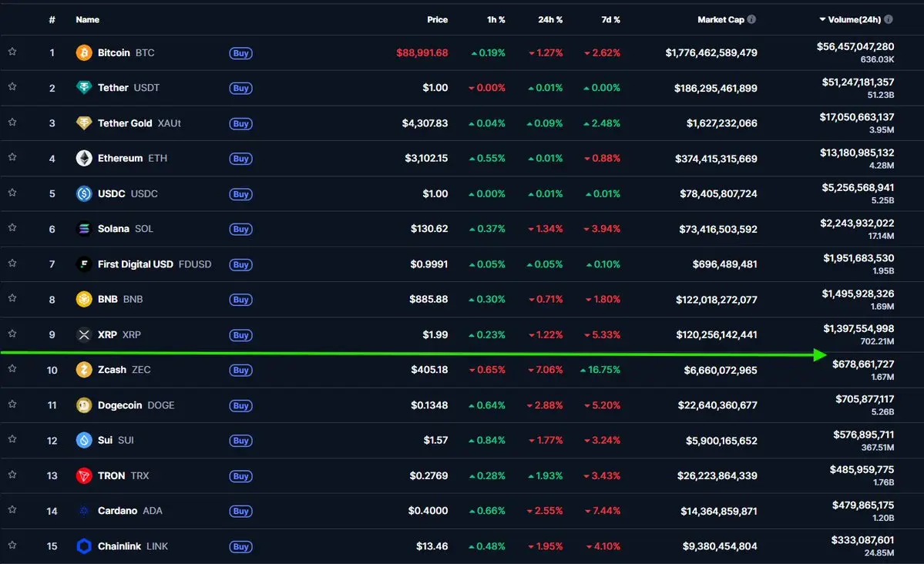924x564 pixels.
Task: Click Buy button for Zcash
Action: [240, 370]
